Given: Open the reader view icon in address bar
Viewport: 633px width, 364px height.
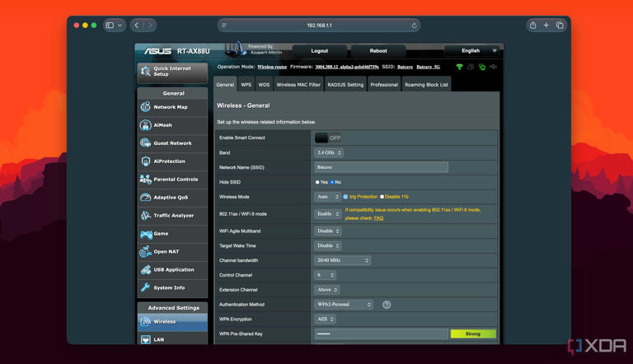Looking at the screenshot, I should point(224,26).
